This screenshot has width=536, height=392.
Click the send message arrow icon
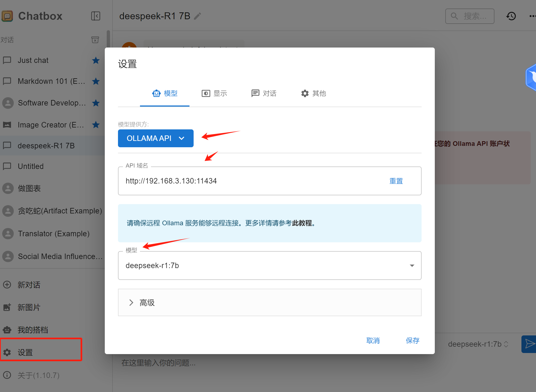click(x=529, y=344)
